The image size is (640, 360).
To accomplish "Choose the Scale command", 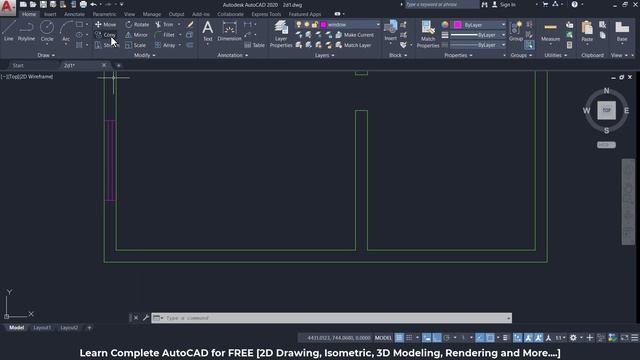I will tap(136, 45).
